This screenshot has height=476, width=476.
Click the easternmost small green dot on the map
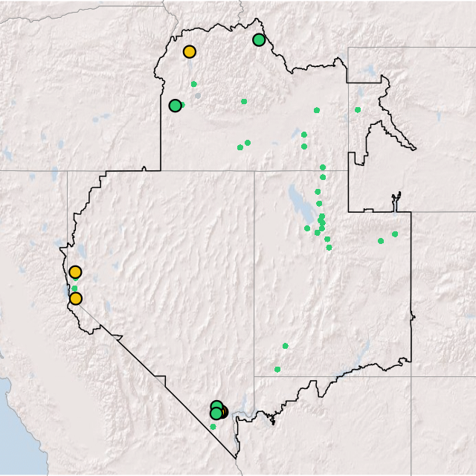pos(395,234)
